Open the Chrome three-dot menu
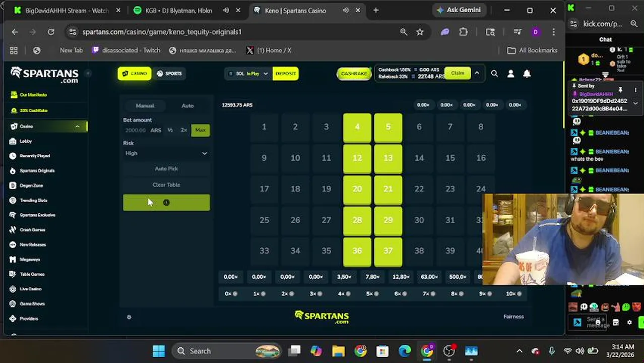This screenshot has height=363, width=644. (x=554, y=32)
